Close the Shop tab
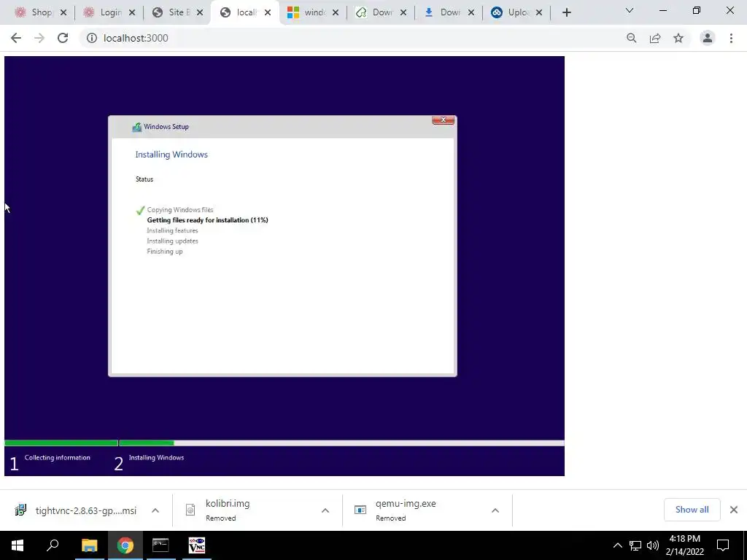 point(63,13)
